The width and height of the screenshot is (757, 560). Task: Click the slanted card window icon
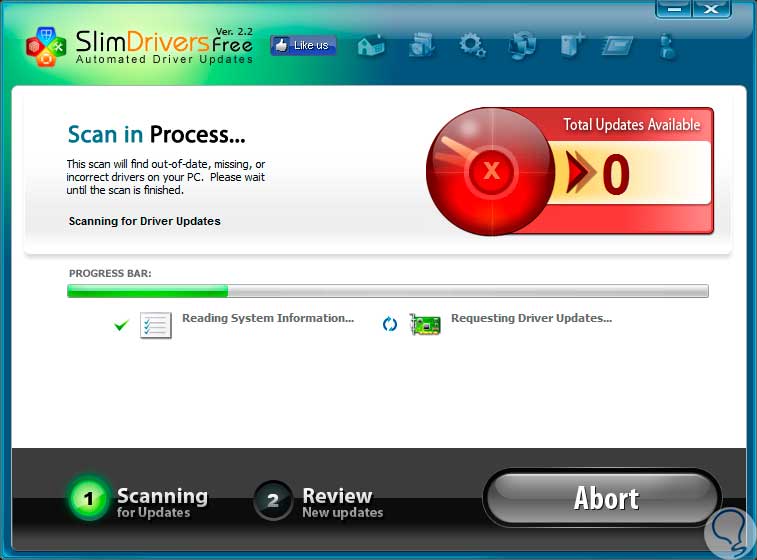point(617,46)
